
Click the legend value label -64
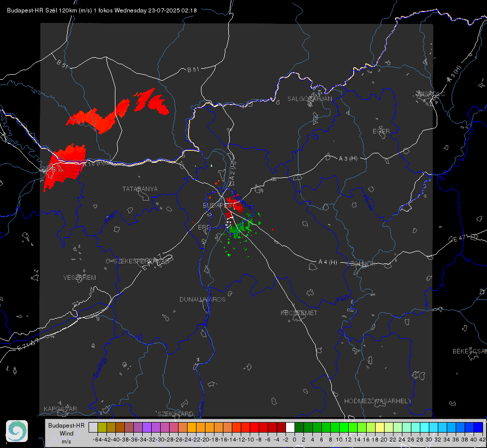point(97,440)
